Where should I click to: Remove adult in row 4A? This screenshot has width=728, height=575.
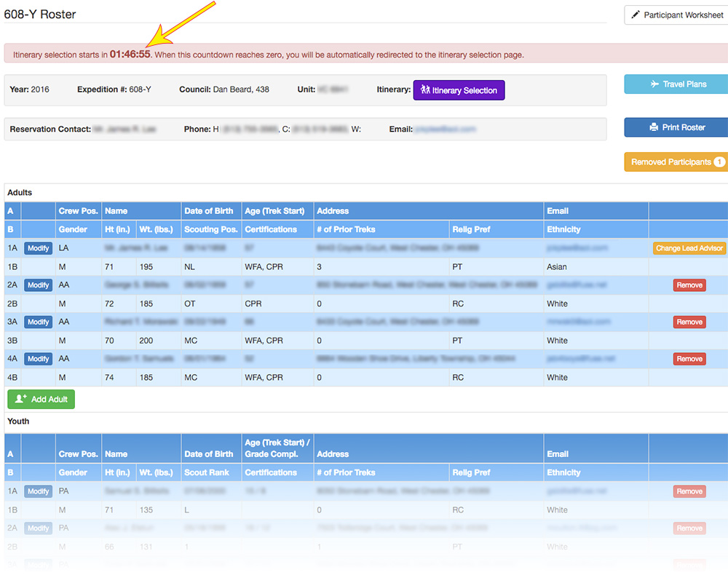point(689,359)
